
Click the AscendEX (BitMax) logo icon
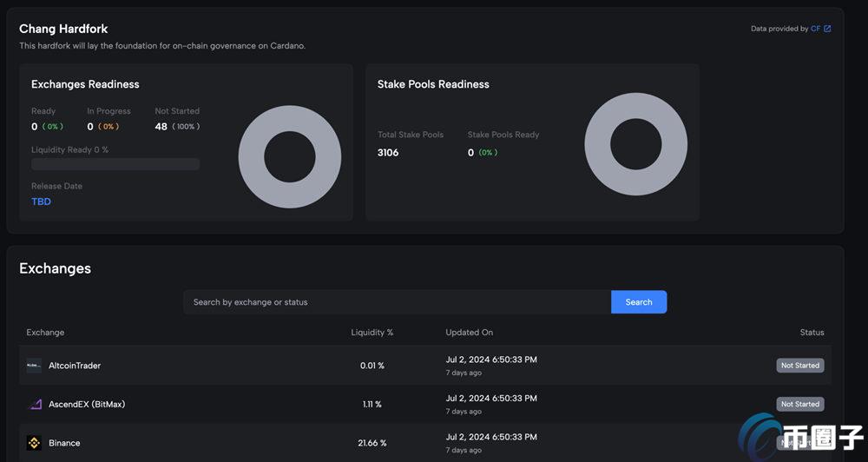pyautogui.click(x=34, y=405)
